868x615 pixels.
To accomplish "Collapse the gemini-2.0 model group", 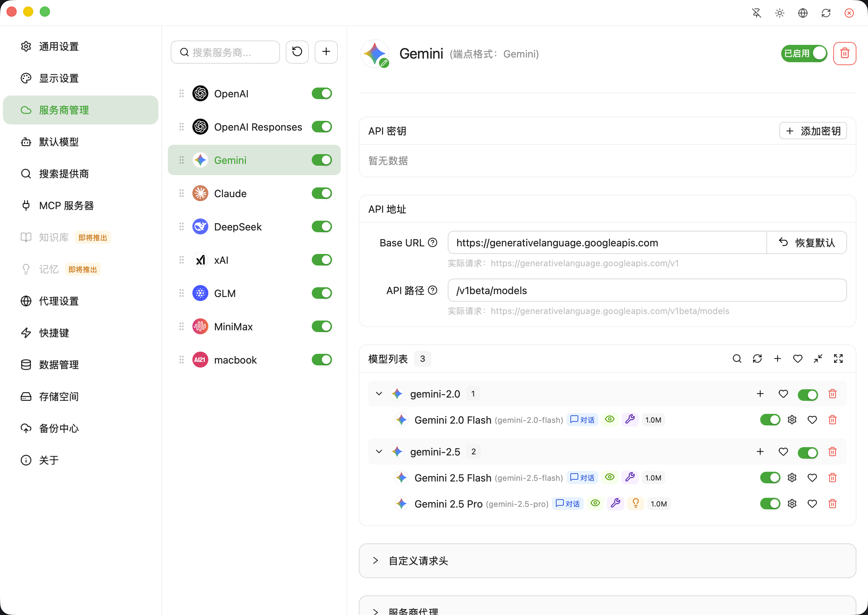I will [x=379, y=394].
